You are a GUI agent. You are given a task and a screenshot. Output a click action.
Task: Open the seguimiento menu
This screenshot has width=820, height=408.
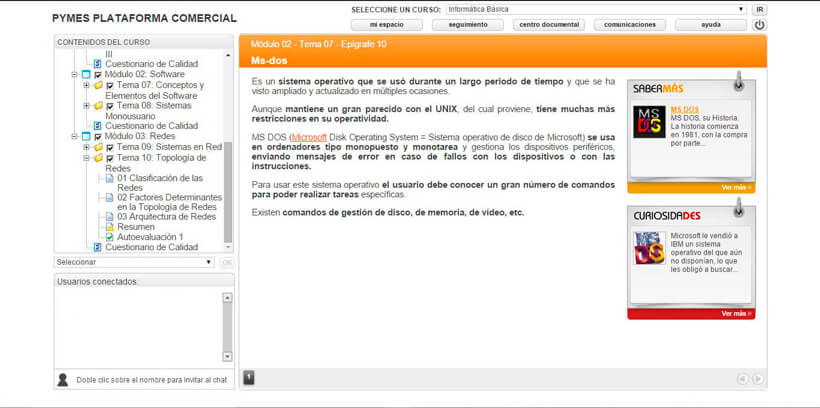coord(468,25)
